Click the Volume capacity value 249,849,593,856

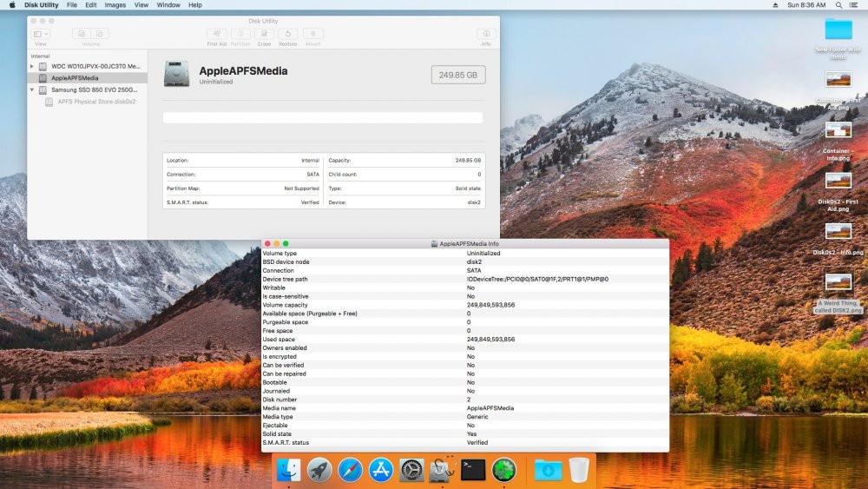(x=490, y=305)
